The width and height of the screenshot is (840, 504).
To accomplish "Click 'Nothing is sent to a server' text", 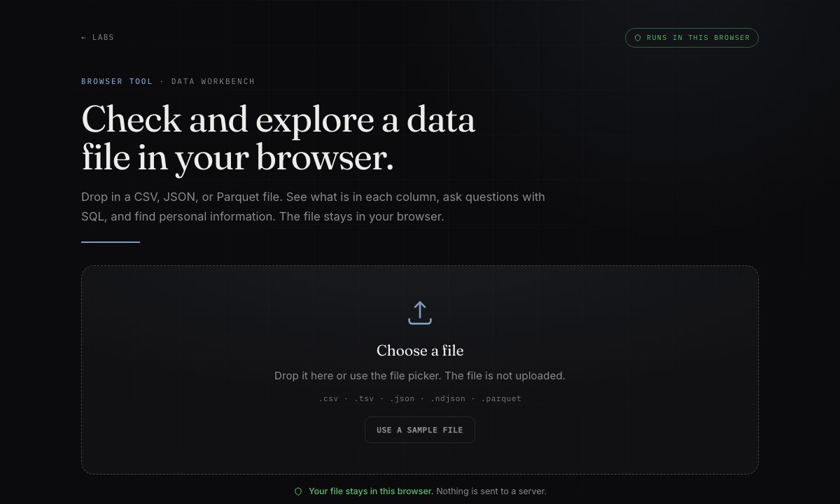I will (x=491, y=491).
